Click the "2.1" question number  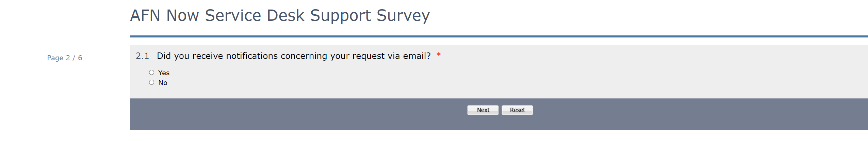point(142,56)
